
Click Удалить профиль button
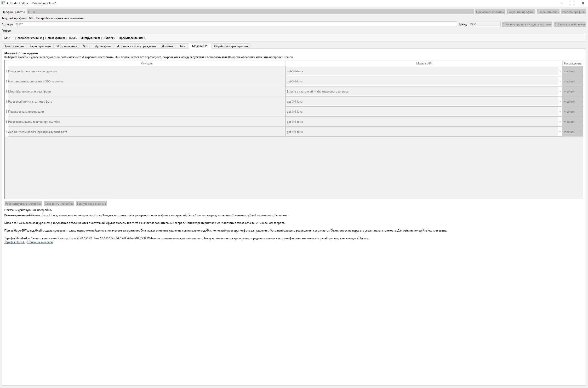574,12
